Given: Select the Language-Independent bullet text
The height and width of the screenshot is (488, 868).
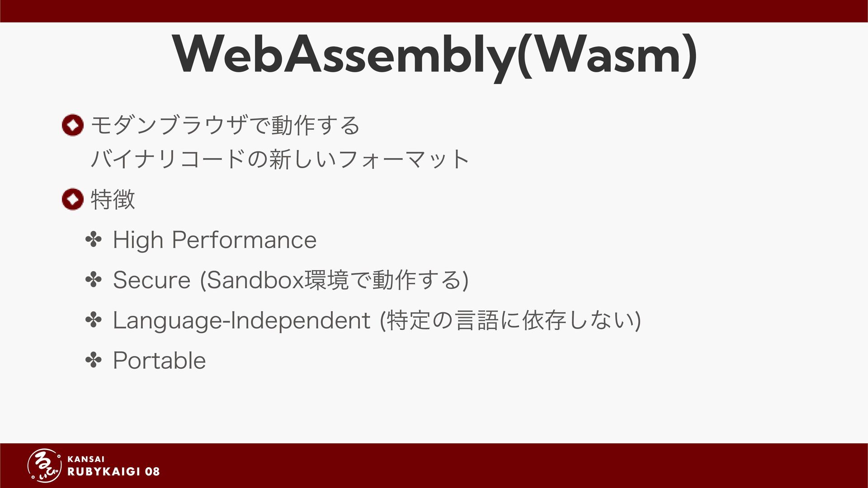Looking at the screenshot, I should (377, 320).
